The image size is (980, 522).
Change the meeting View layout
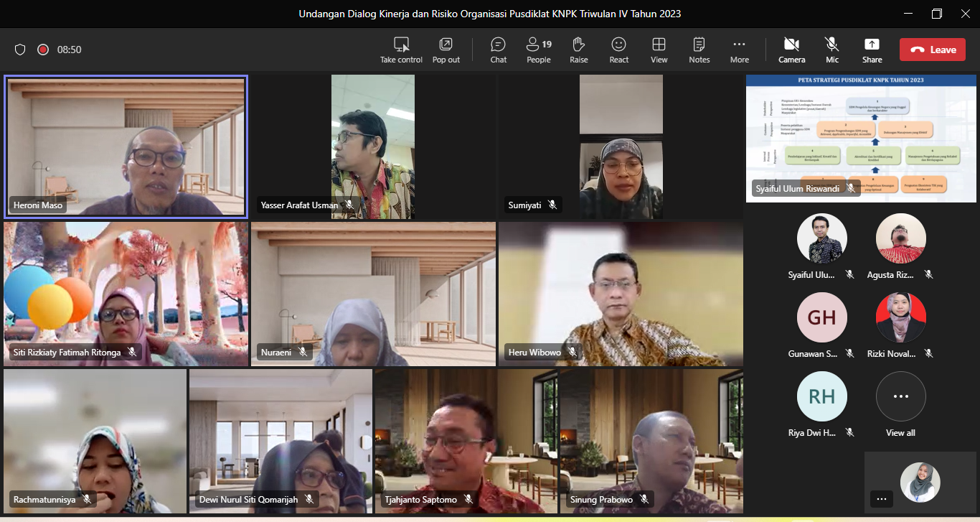[x=659, y=50]
